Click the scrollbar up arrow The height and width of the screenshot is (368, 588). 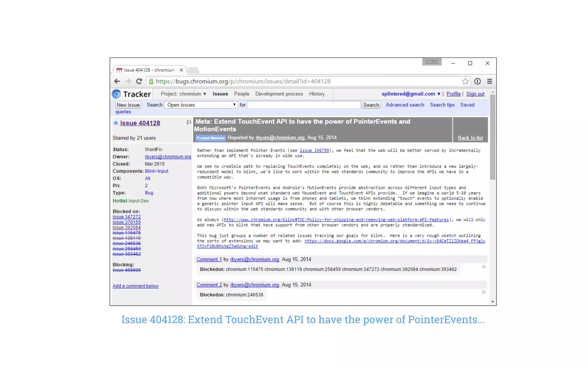pyautogui.click(x=493, y=92)
